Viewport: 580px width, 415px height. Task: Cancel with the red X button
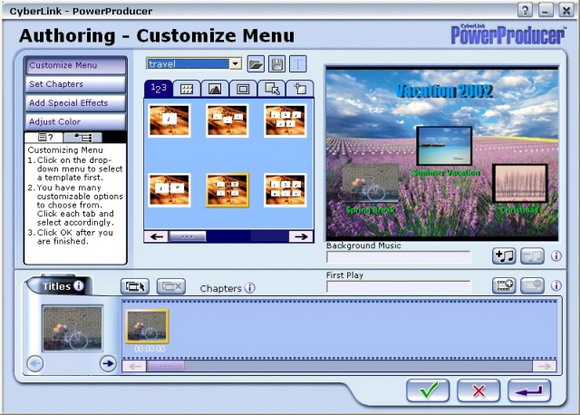point(479,391)
